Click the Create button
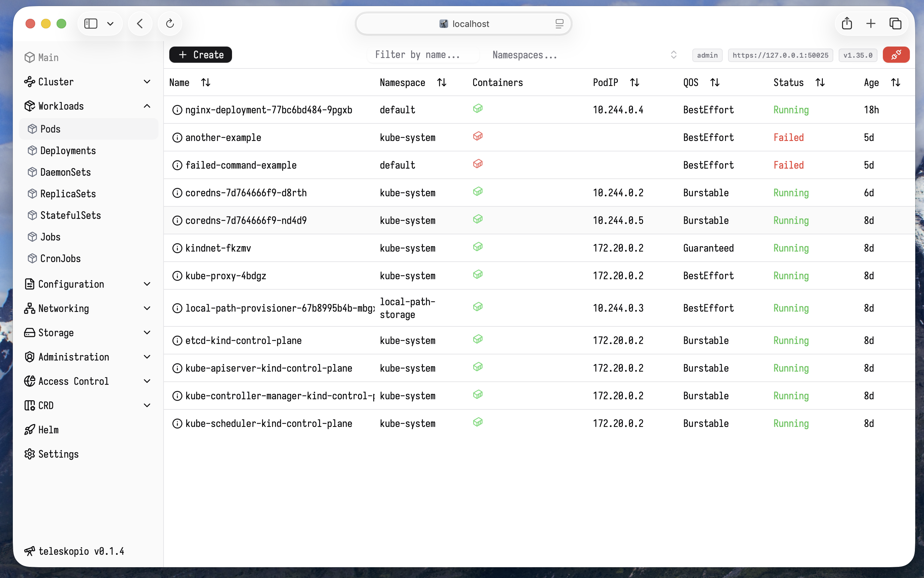Viewport: 924px width, 578px height. point(201,55)
